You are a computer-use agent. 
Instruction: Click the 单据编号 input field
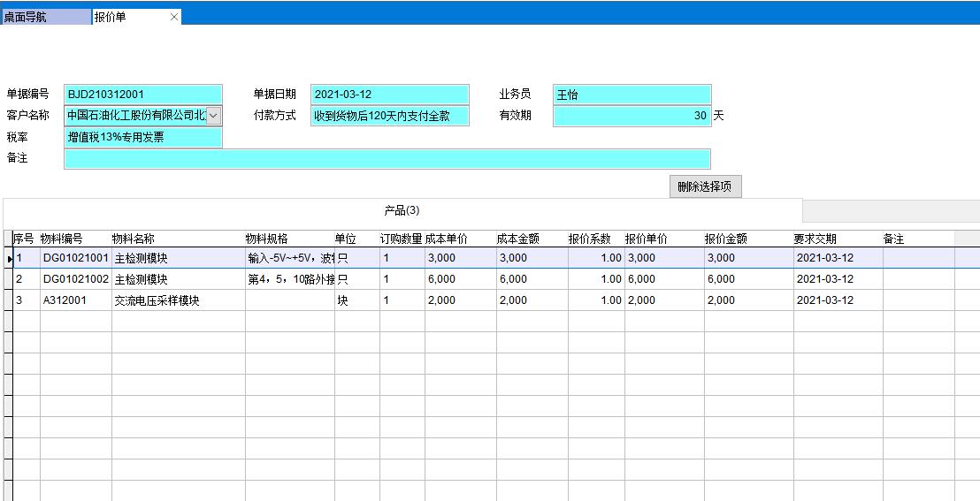click(142, 95)
